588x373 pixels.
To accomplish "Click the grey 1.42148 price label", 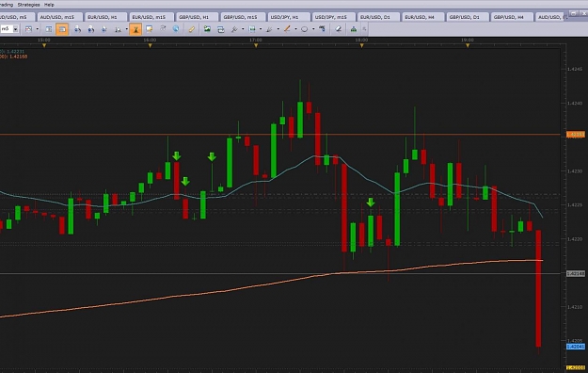I will coord(575,274).
